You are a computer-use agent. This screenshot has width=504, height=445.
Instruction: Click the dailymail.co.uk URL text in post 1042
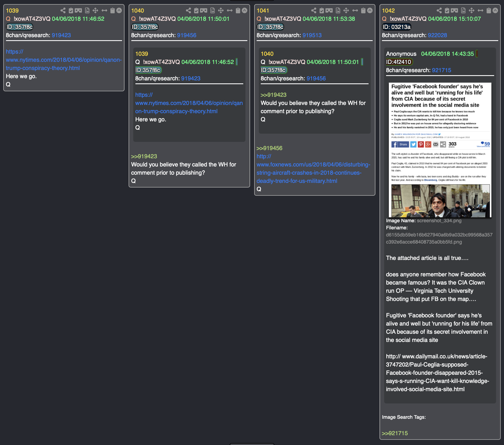(x=438, y=373)
